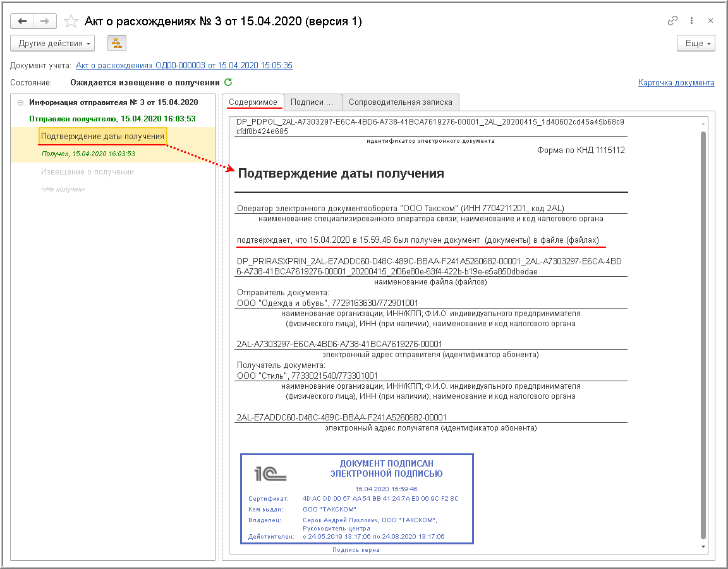The image size is (728, 569).
Task: Click the Форма по КНД 1115112 text
Action: [x=581, y=150]
